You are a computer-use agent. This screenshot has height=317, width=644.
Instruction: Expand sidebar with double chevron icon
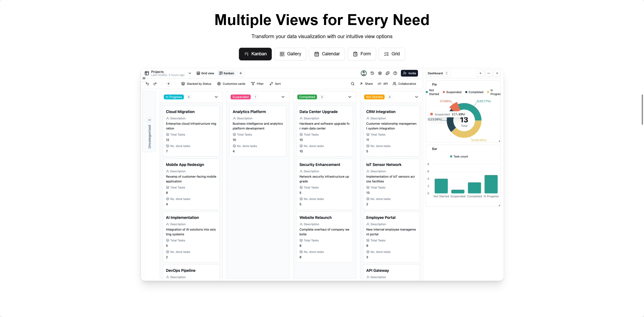click(144, 78)
